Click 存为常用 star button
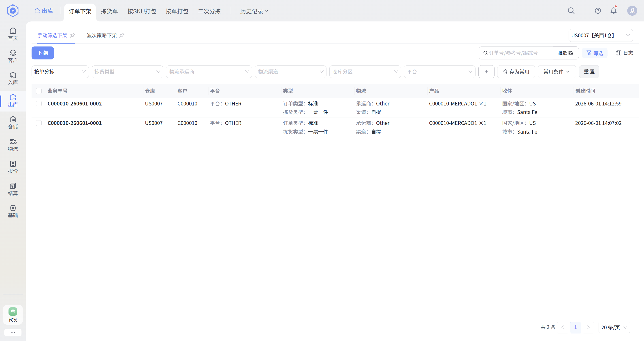644x341 pixels. pos(516,72)
